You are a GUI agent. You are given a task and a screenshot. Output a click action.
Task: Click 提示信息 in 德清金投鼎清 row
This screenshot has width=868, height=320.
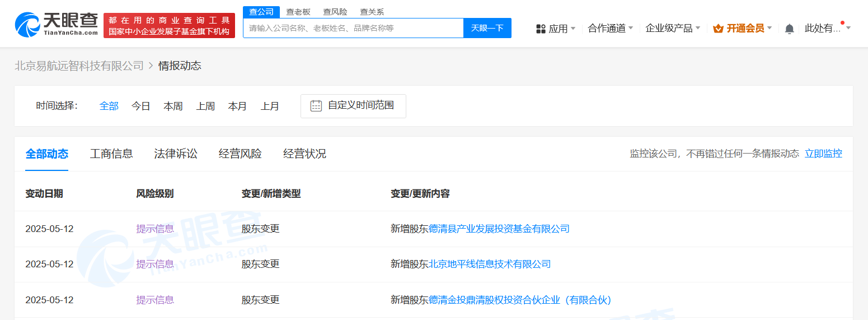tap(155, 300)
